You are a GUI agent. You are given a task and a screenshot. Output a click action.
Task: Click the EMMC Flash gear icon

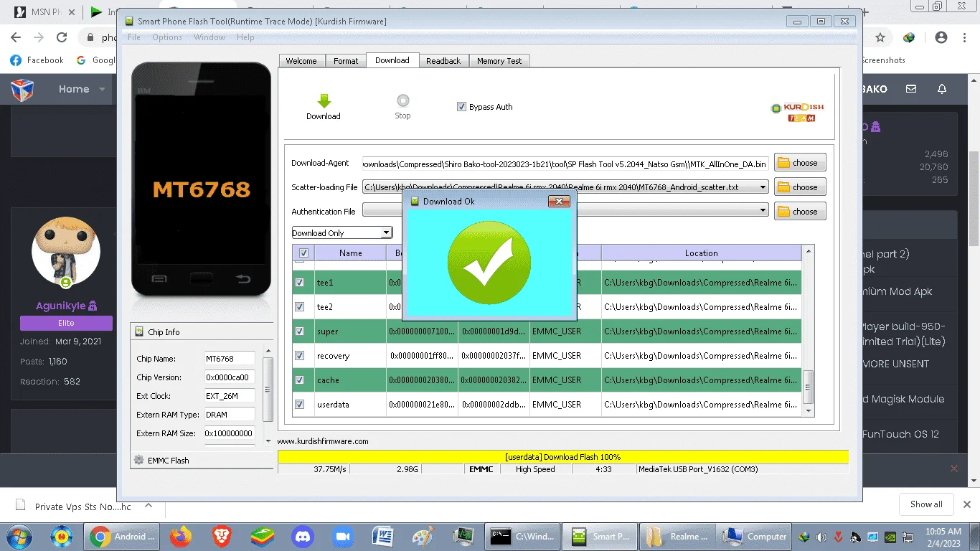(x=139, y=460)
